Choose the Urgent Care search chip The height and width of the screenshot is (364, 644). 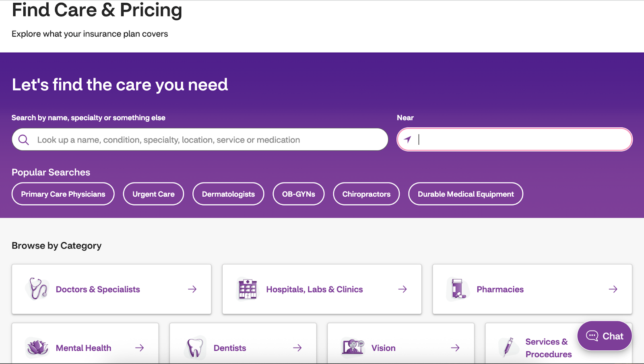coord(153,194)
